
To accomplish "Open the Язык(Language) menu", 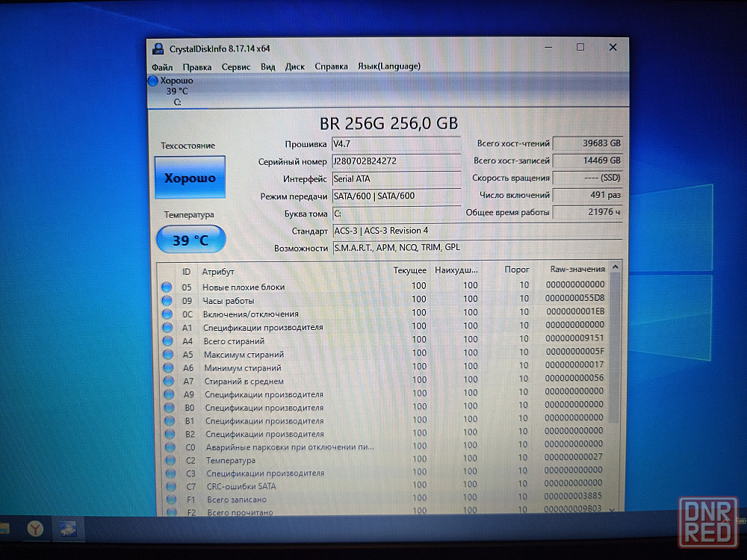I will click(388, 66).
